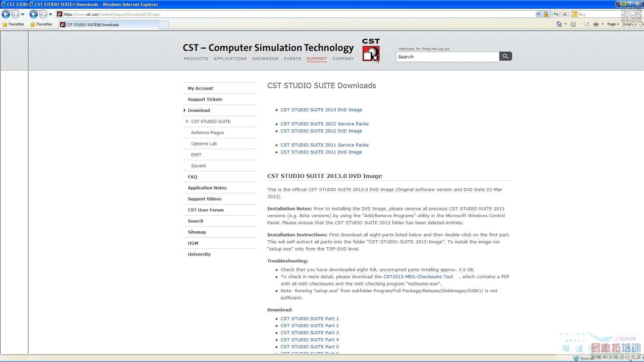Open recent pages dropdown beside the address bar
The image size is (644, 362).
[x=50, y=14]
